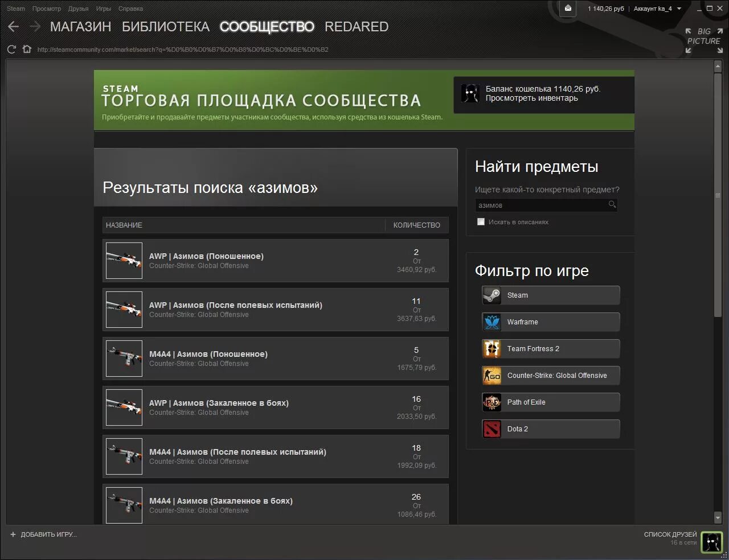Click the Team Fortress 2 icon

492,349
